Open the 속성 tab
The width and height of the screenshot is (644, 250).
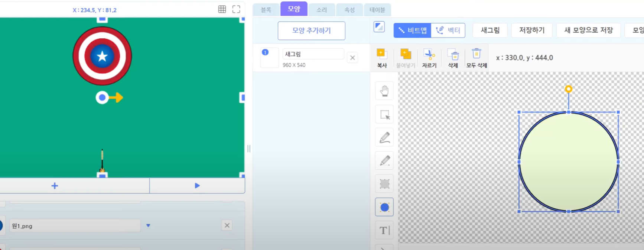point(349,10)
